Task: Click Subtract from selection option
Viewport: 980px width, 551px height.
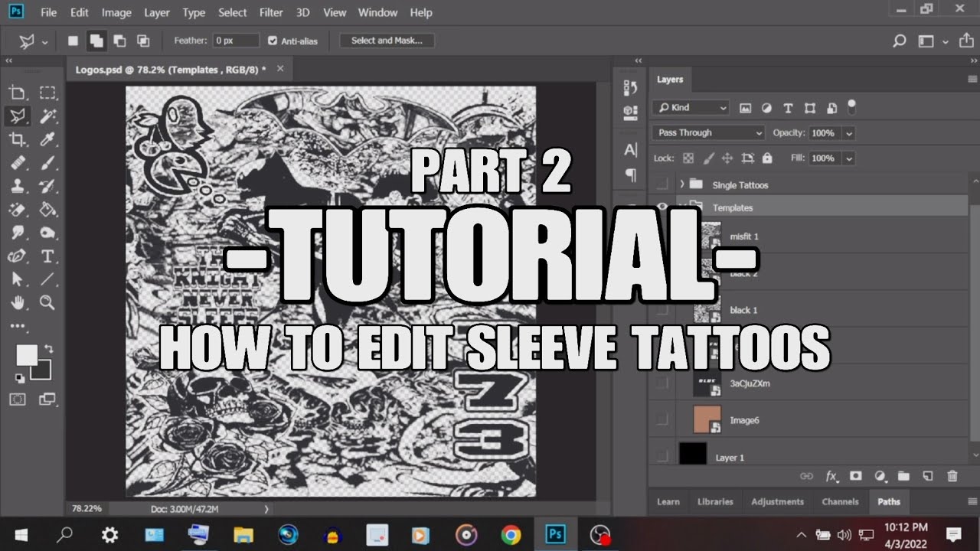Action: coord(120,41)
